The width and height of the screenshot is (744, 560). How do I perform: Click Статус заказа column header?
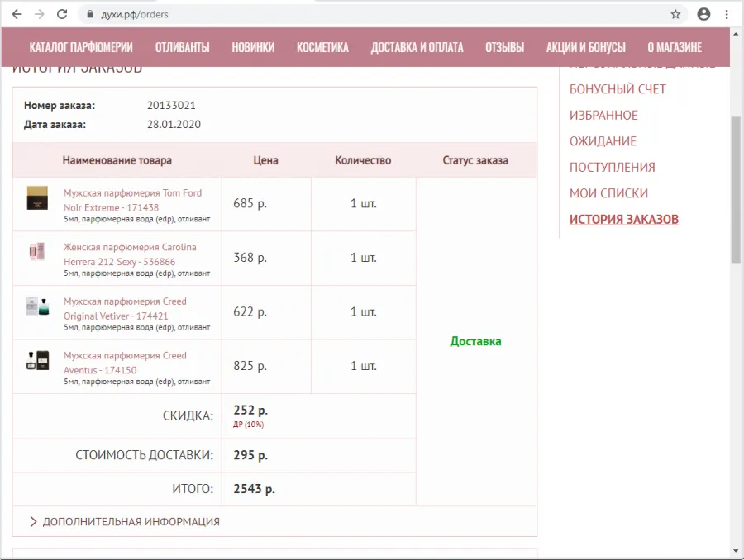(x=475, y=160)
